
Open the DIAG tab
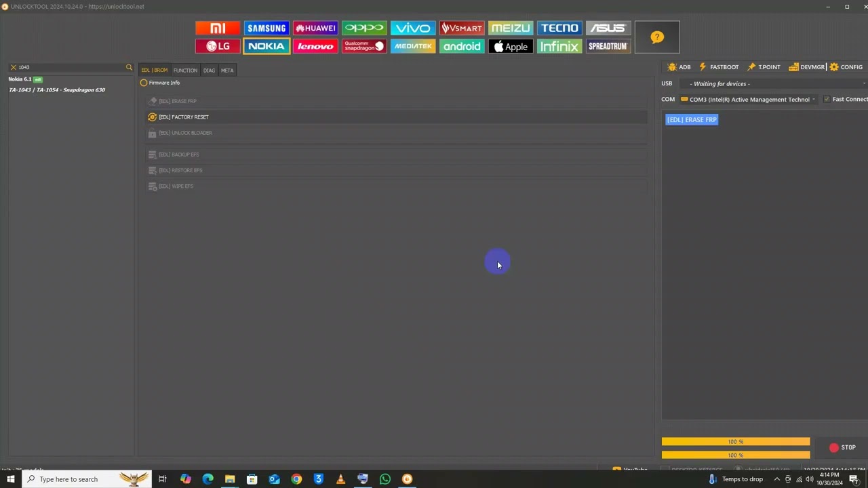(x=209, y=70)
